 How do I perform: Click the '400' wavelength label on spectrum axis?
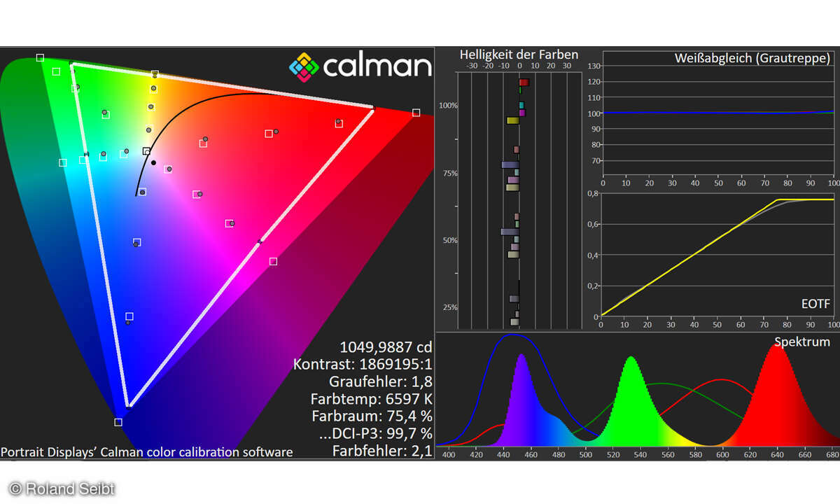tap(449, 455)
